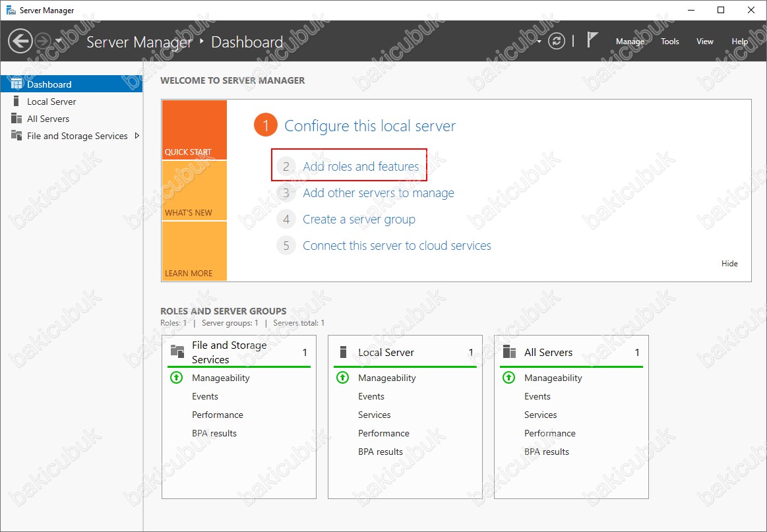767x532 pixels.
Task: Select the WHAT'S NEW tile
Action: pos(194,191)
